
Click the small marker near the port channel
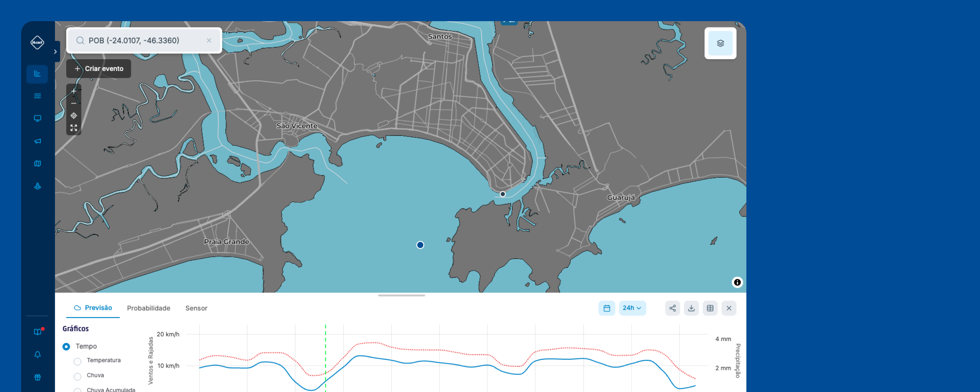[x=503, y=194]
